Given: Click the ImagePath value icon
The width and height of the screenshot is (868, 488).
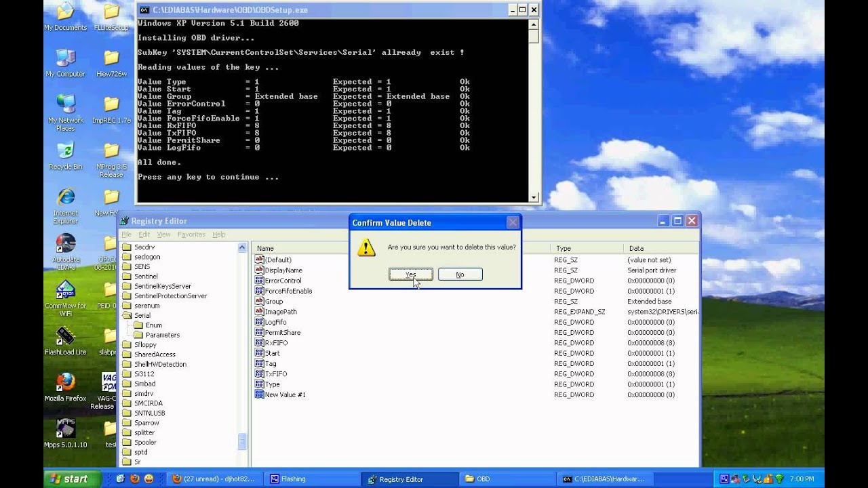Looking at the screenshot, I should tap(259, 312).
